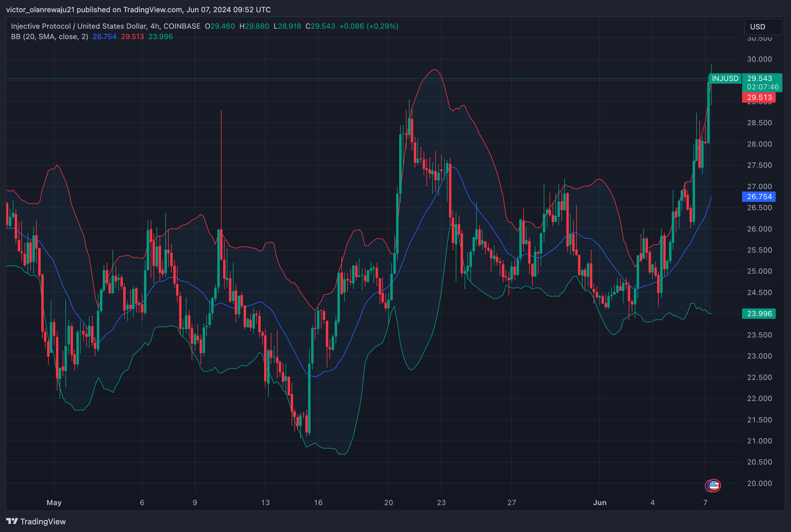Click the green 23.996 lower band legend value
Image resolution: width=791 pixels, height=532 pixels.
point(160,37)
